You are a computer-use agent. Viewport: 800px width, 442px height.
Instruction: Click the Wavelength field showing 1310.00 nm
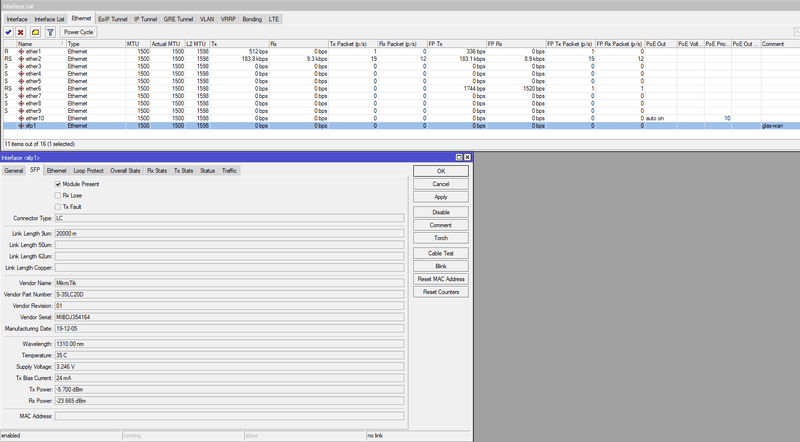pyautogui.click(x=230, y=344)
